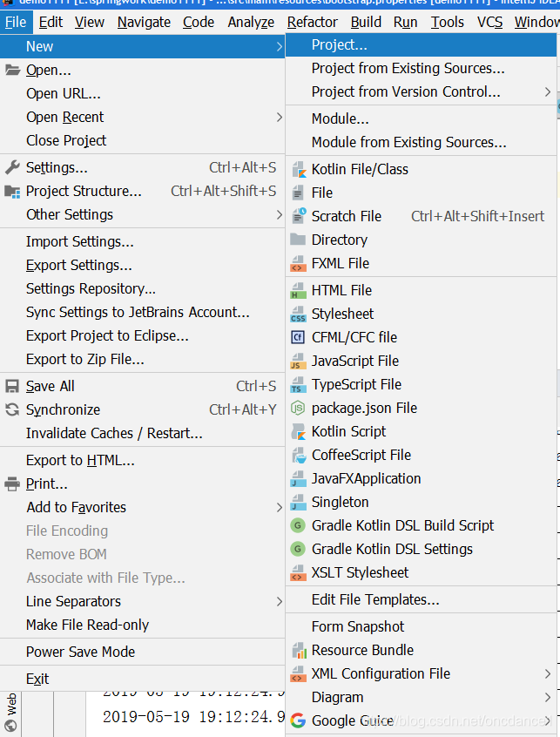Select Settings Repository... entry
Image resolution: width=560 pixels, height=737 pixels.
[142, 288]
